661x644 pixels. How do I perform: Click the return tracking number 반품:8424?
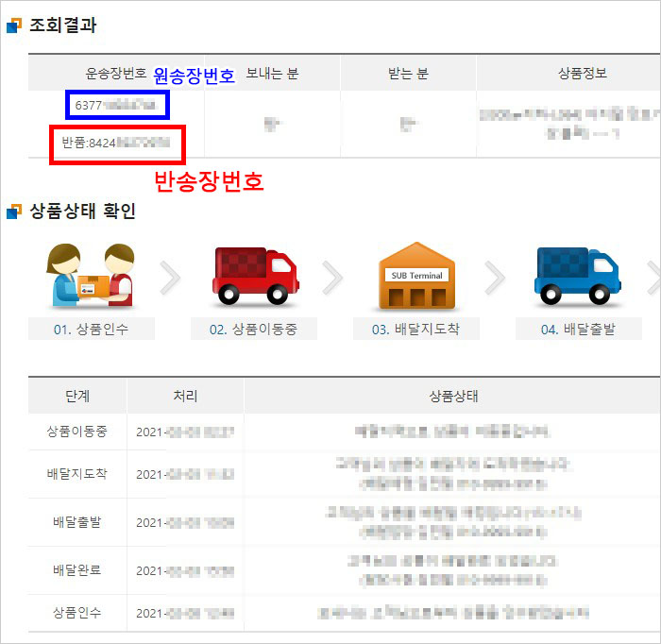tap(116, 144)
